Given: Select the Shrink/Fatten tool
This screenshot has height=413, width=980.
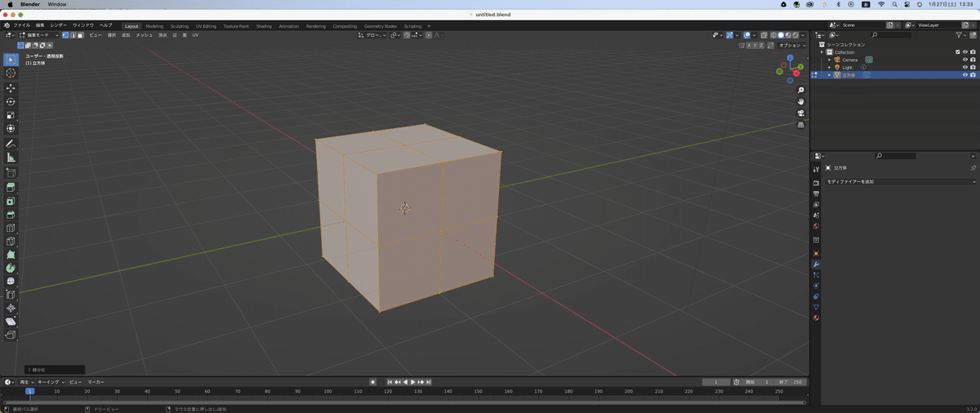Looking at the screenshot, I should pyautogui.click(x=11, y=309).
